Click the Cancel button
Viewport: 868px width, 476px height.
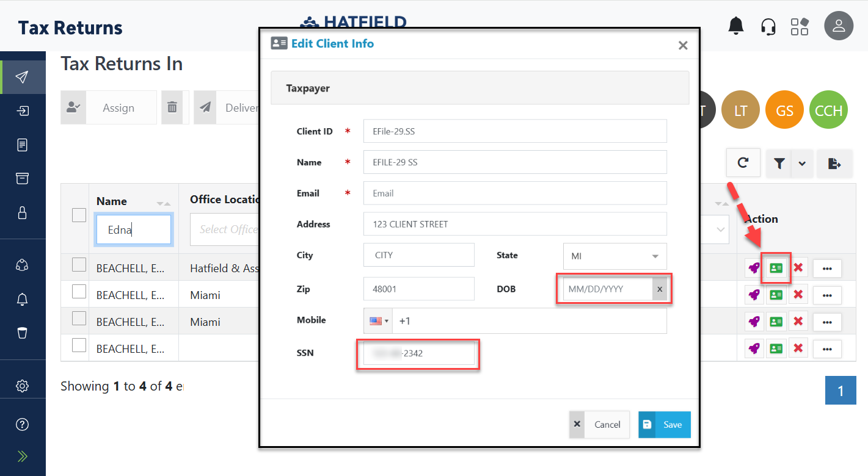[599, 425]
